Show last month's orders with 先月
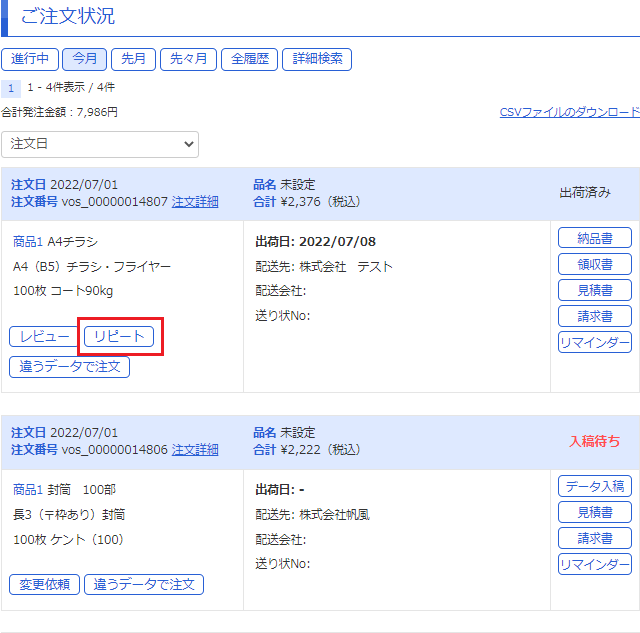640x633 pixels. (x=133, y=59)
